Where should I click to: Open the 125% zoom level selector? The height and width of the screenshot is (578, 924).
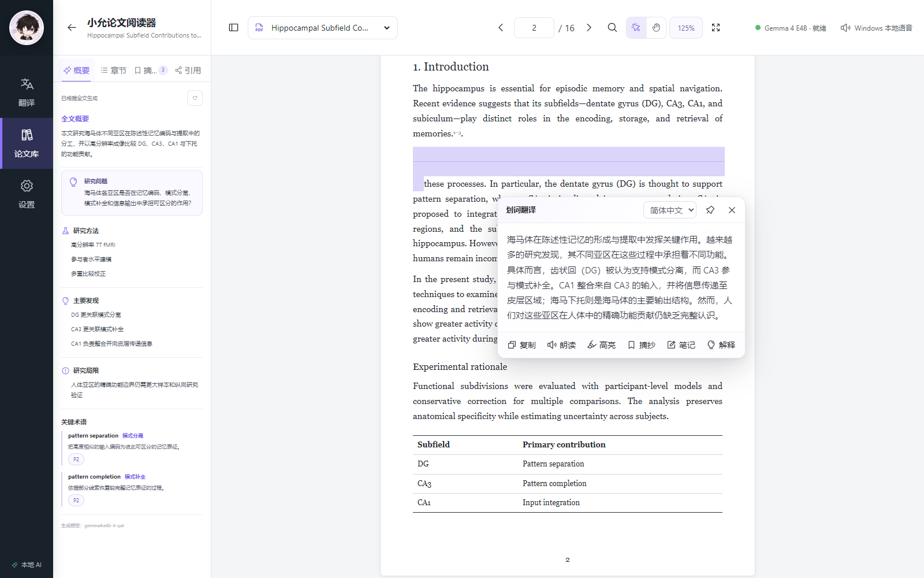pos(686,28)
